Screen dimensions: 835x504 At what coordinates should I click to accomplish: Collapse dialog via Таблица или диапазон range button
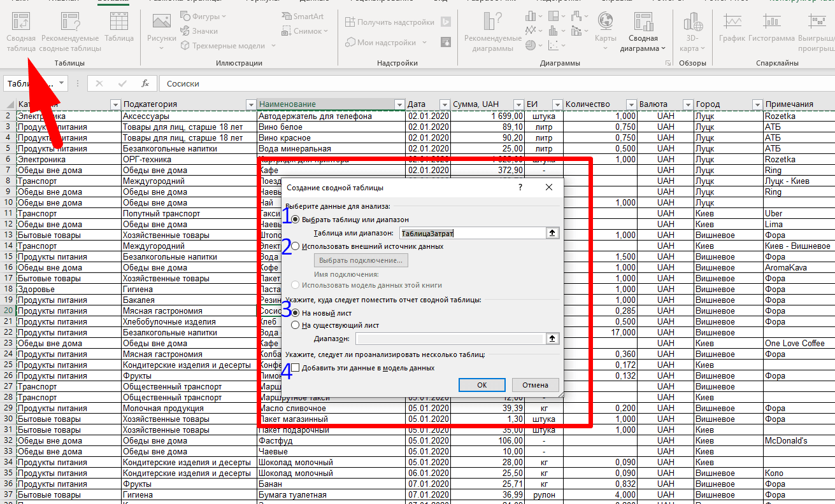552,233
